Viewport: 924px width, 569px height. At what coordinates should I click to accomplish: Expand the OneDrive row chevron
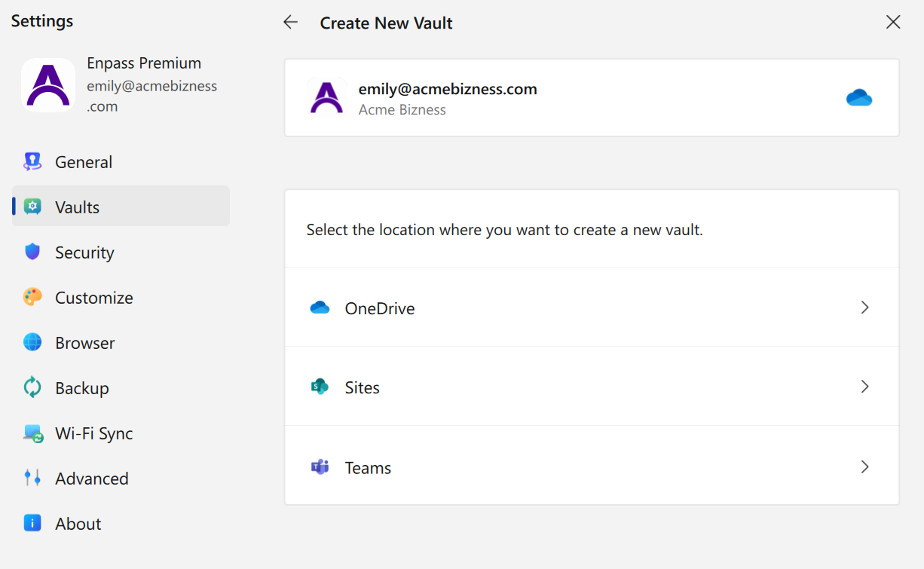(865, 307)
